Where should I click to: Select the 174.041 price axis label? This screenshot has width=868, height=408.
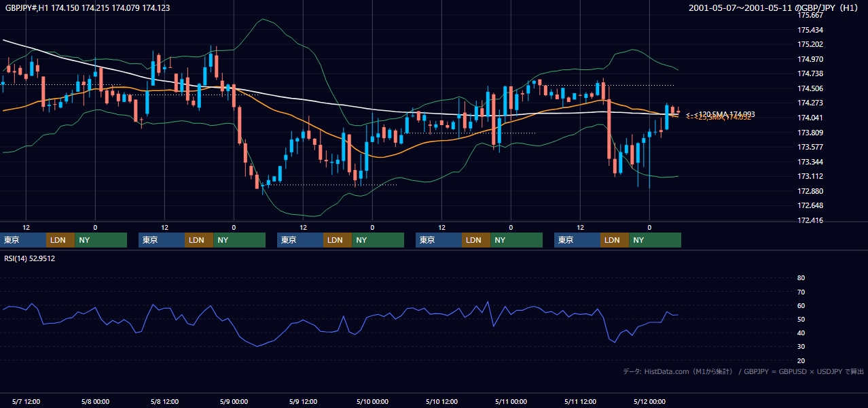point(810,118)
